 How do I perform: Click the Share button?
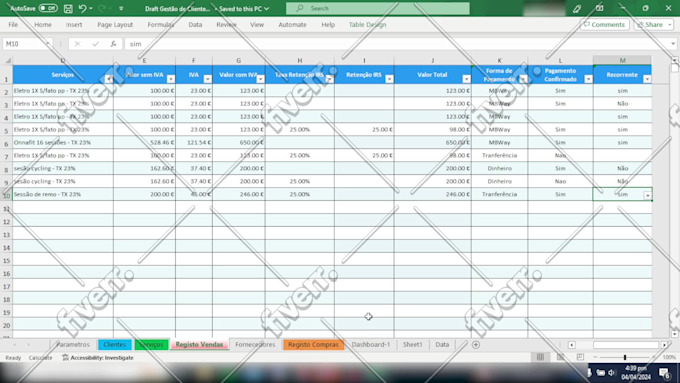pos(654,25)
